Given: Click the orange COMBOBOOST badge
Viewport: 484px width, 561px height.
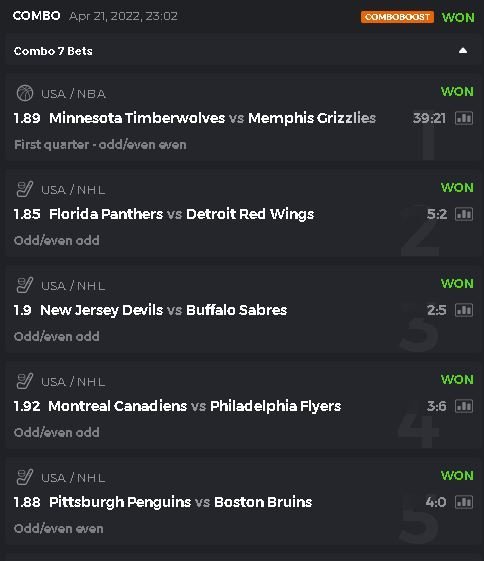Looking at the screenshot, I should click(397, 17).
